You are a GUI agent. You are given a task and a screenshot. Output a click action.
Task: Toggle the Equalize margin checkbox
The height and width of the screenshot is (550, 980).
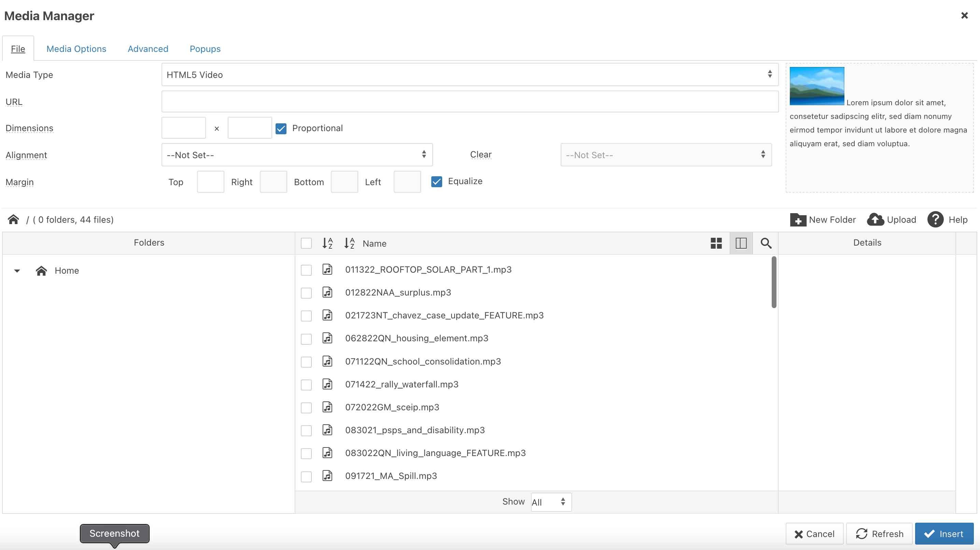(436, 182)
